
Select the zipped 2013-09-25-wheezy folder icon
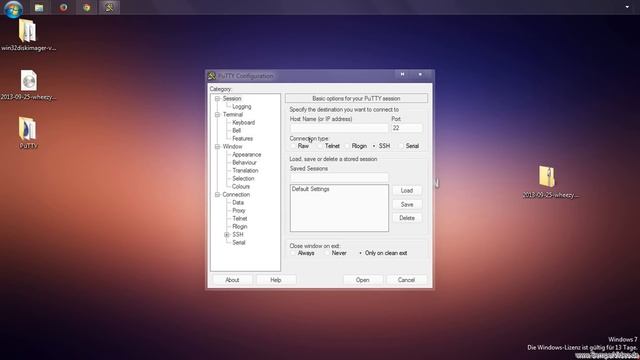pos(547,177)
